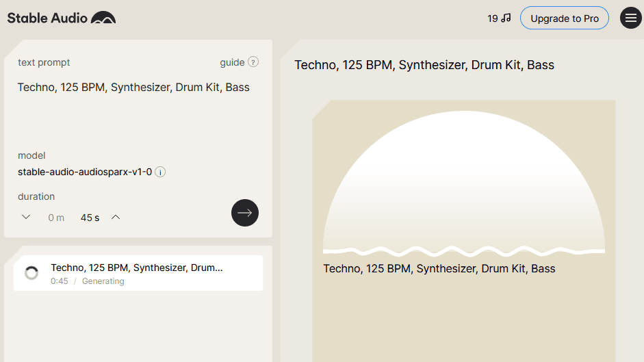
Task: Open the guide link
Action: coord(232,62)
